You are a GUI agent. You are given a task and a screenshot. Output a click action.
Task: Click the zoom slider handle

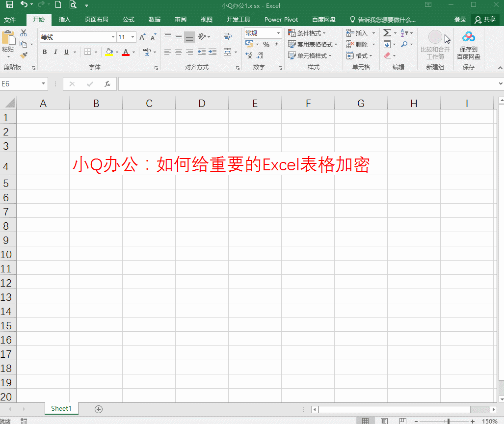click(449, 421)
